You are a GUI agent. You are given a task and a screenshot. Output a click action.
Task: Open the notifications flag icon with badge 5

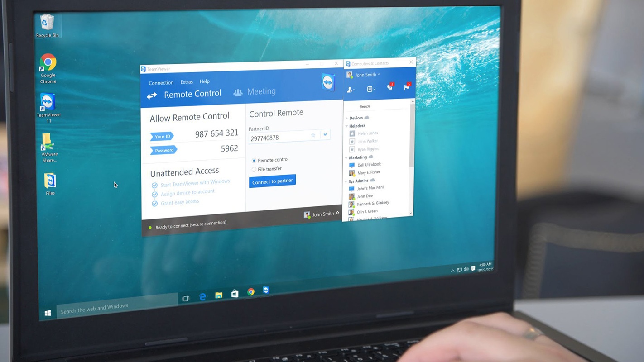pyautogui.click(x=407, y=87)
